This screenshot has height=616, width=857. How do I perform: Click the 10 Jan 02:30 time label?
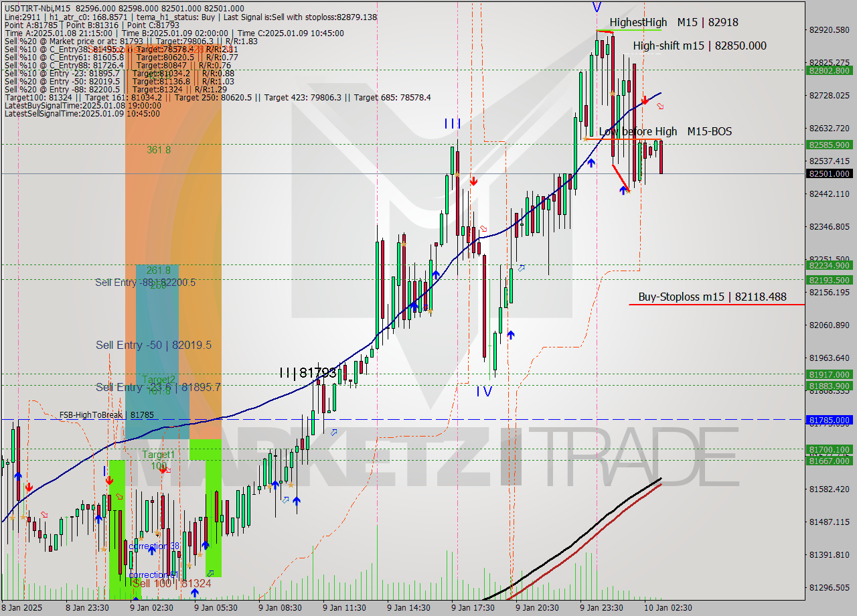coord(668,607)
